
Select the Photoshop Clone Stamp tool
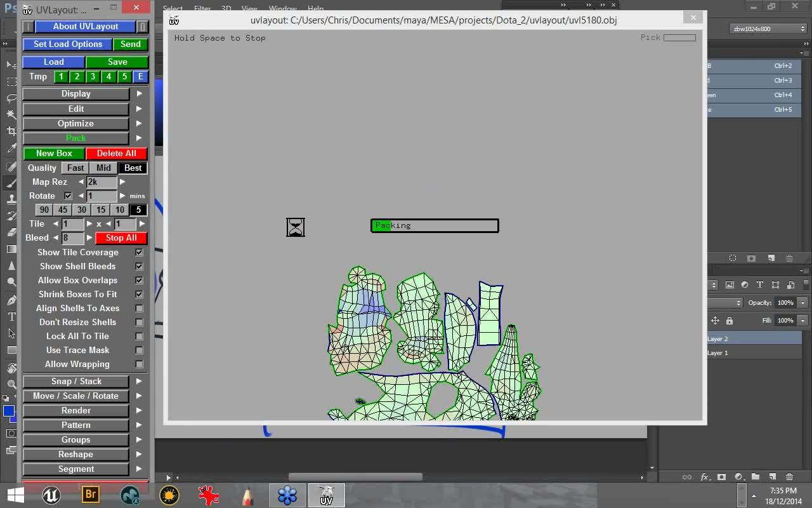click(x=11, y=199)
